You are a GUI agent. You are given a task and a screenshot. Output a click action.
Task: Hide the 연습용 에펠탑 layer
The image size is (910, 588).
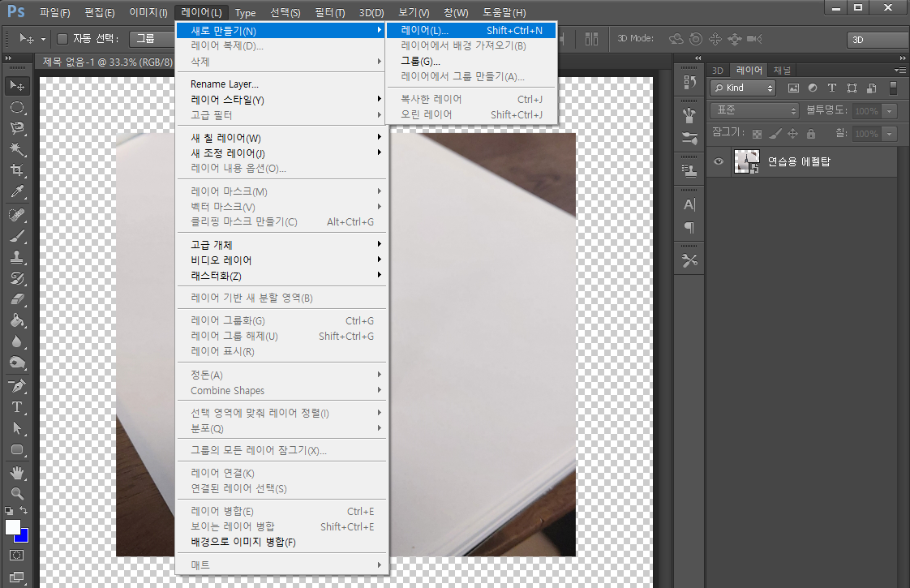point(719,161)
